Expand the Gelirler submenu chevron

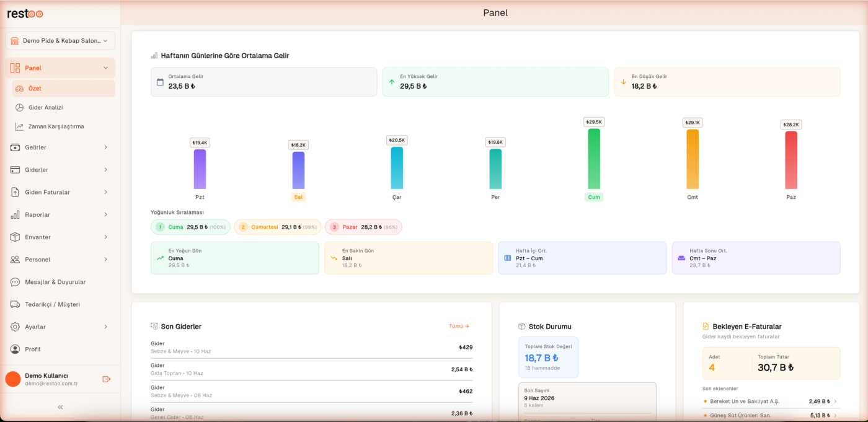[106, 147]
